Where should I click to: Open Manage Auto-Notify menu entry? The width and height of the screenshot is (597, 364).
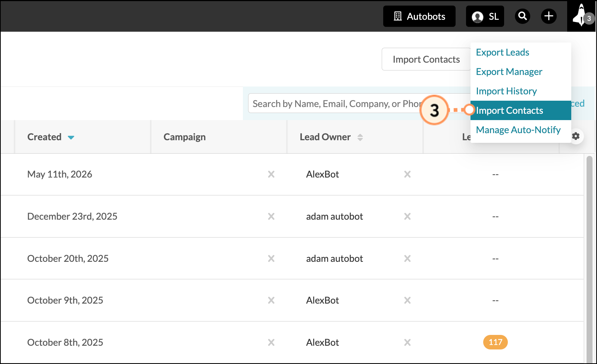point(518,130)
